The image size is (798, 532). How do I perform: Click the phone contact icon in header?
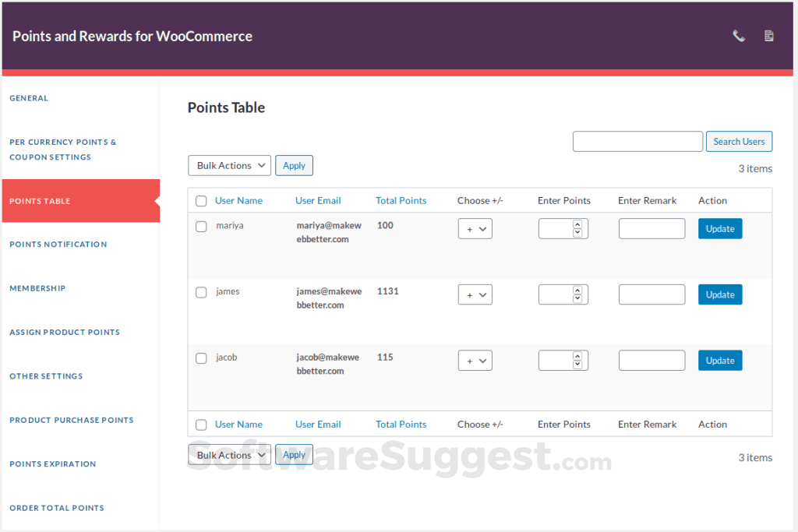[739, 36]
